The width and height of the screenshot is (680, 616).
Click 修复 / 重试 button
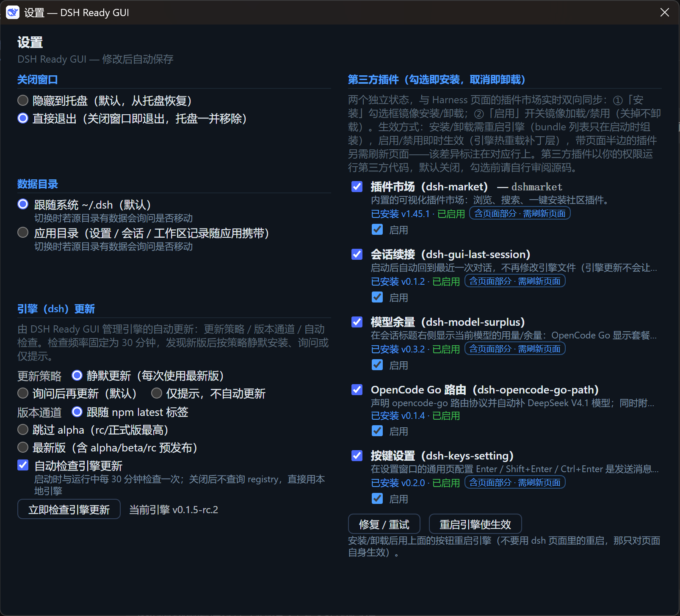(384, 524)
